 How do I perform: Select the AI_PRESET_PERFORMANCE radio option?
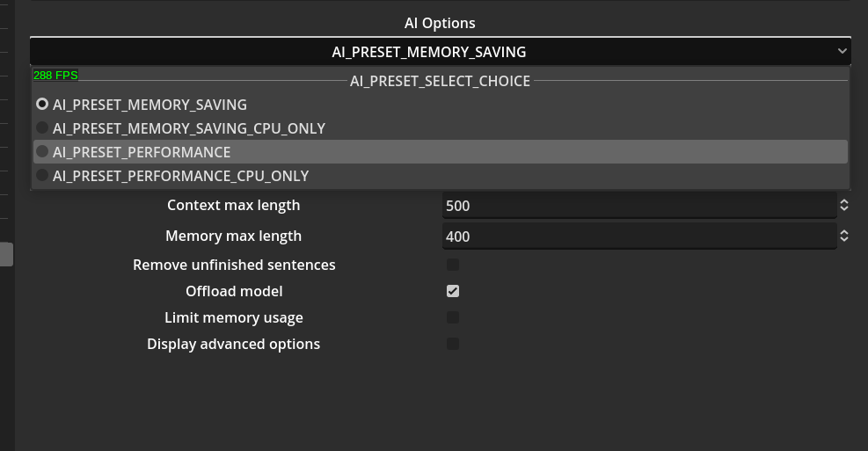point(42,152)
